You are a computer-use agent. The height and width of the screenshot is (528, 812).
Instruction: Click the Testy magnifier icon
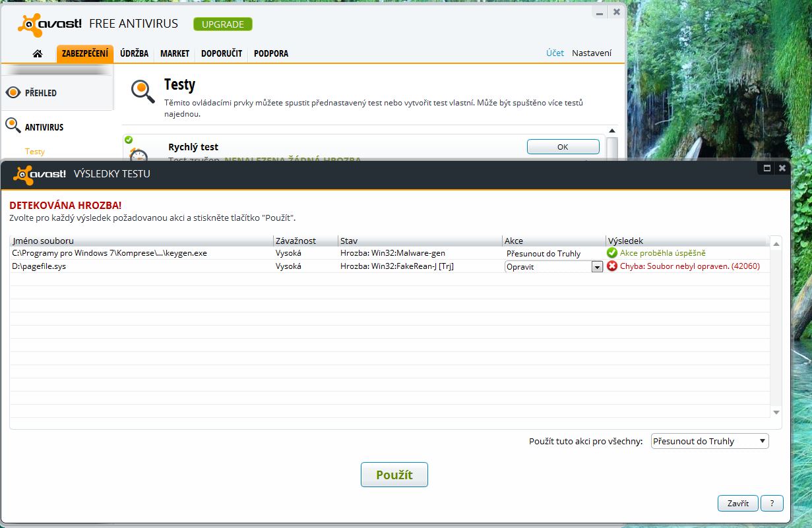[142, 91]
